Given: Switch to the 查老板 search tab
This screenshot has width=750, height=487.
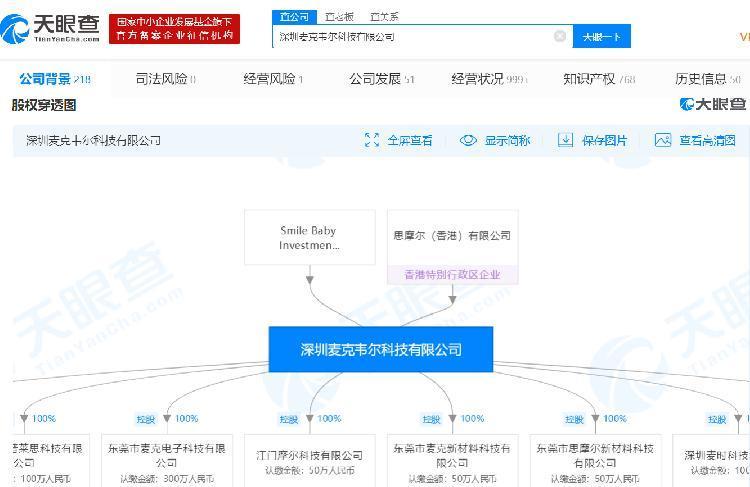Looking at the screenshot, I should (340, 17).
